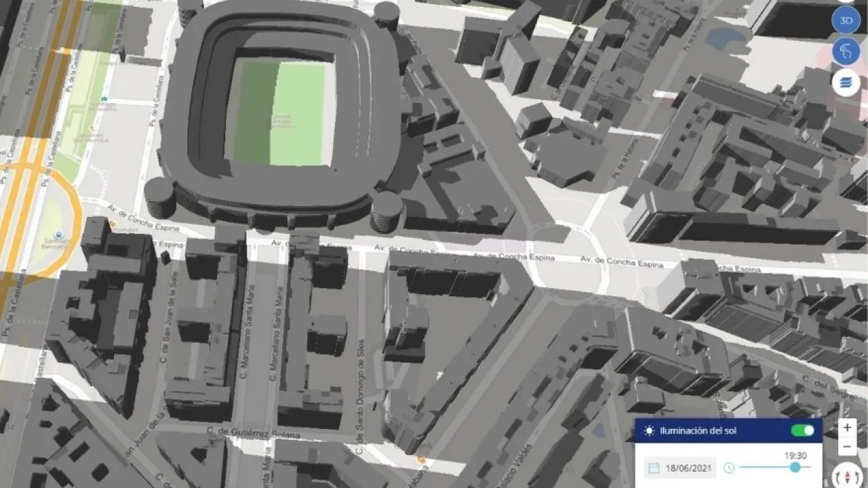Zoom in with the plus button
The image size is (868, 488).
pos(846,428)
